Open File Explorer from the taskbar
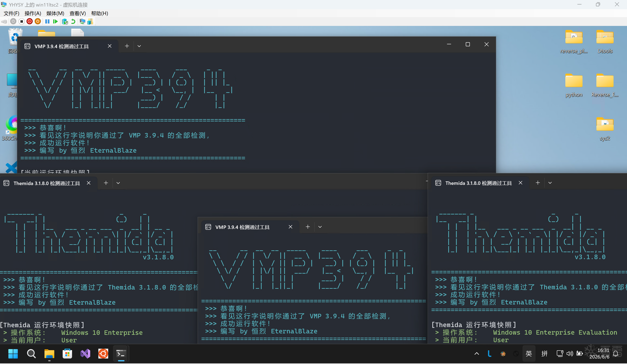 pos(49,354)
